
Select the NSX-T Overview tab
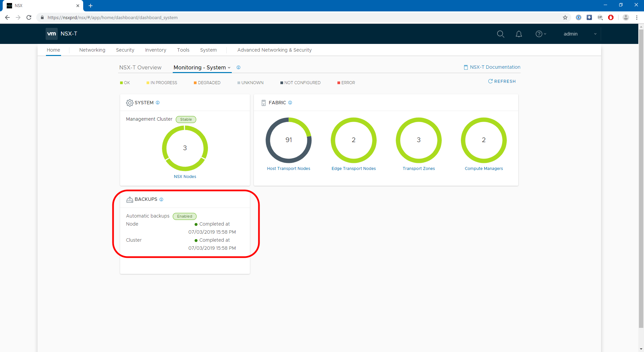point(140,67)
